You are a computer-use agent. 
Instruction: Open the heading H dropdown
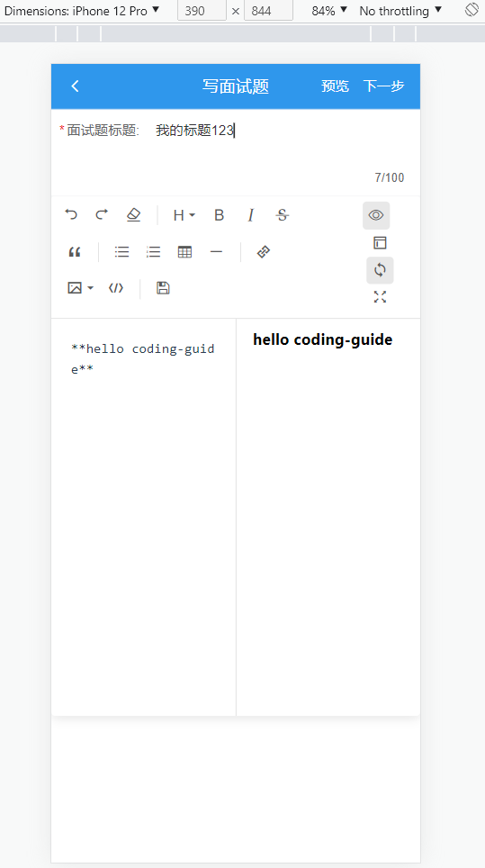click(184, 215)
